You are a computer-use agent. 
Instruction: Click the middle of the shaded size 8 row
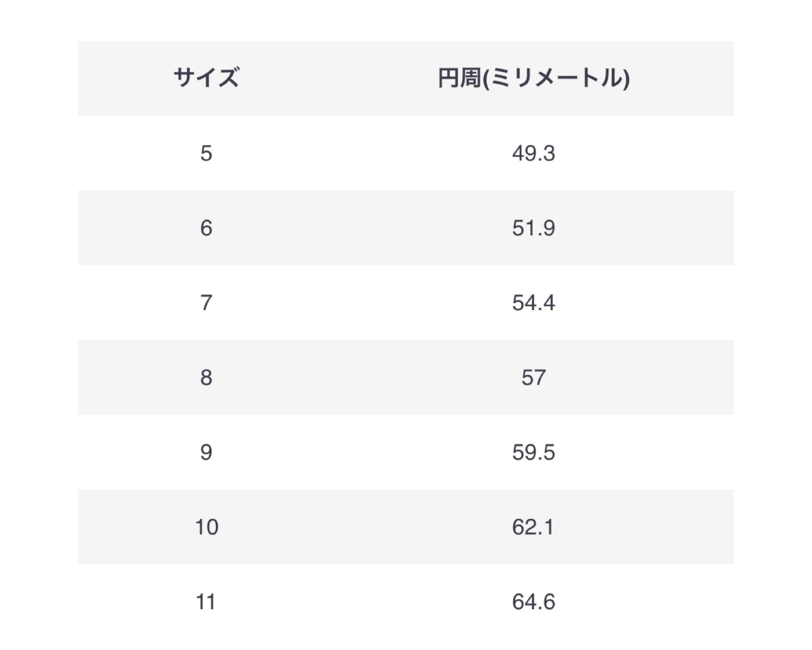click(x=406, y=377)
